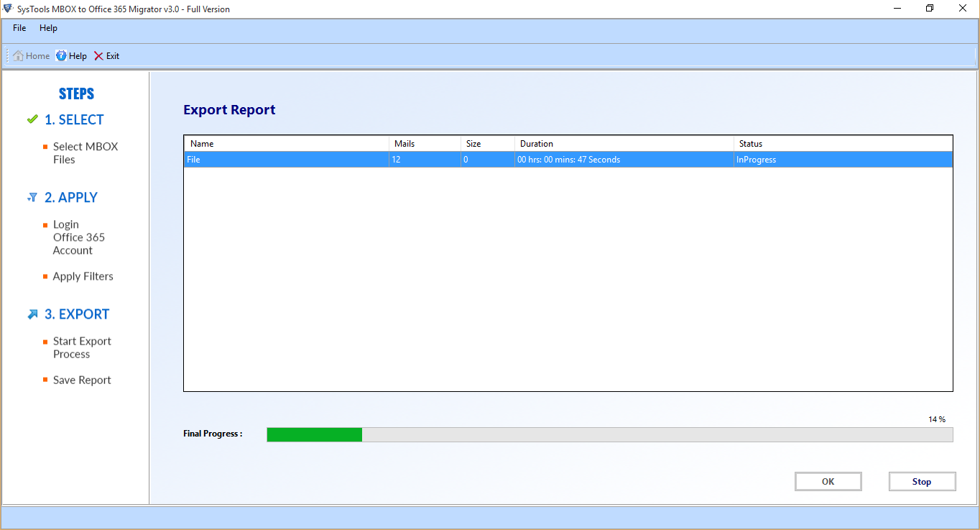Open the File menu
The width and height of the screenshot is (980, 530).
click(19, 28)
